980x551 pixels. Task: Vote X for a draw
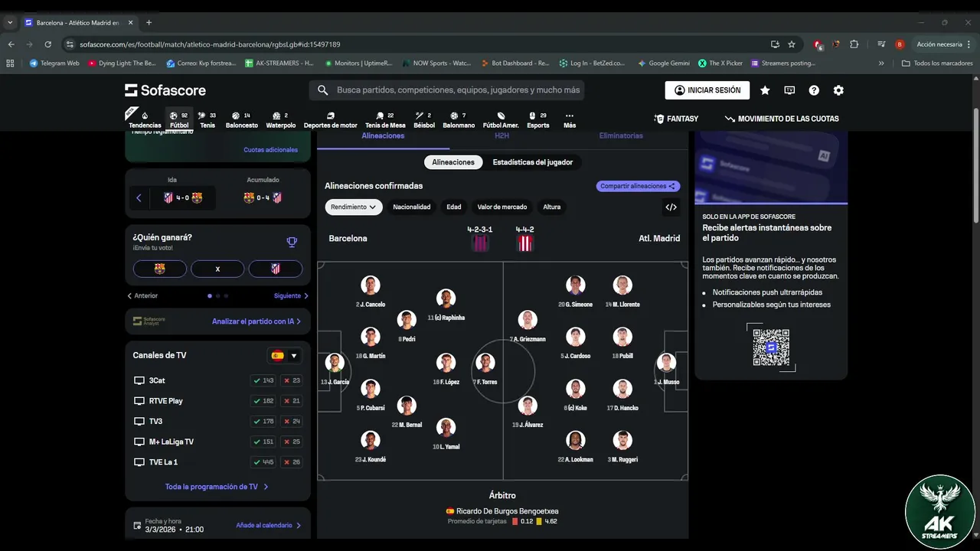pyautogui.click(x=217, y=269)
